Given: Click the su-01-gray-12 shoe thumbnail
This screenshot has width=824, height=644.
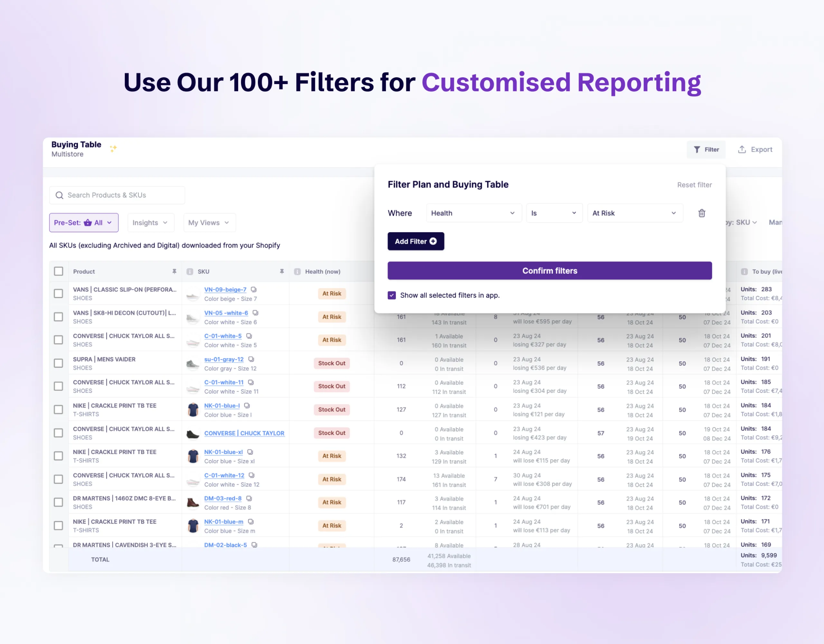Looking at the screenshot, I should tap(193, 364).
